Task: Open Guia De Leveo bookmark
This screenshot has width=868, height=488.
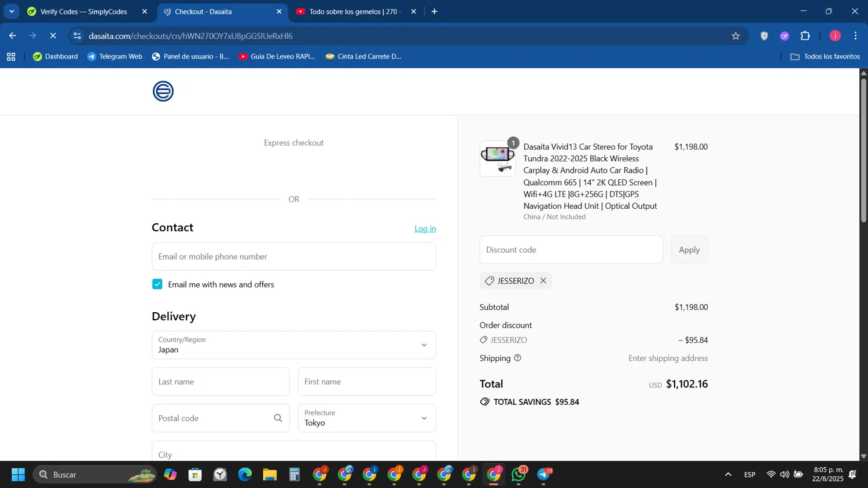Action: tap(277, 57)
